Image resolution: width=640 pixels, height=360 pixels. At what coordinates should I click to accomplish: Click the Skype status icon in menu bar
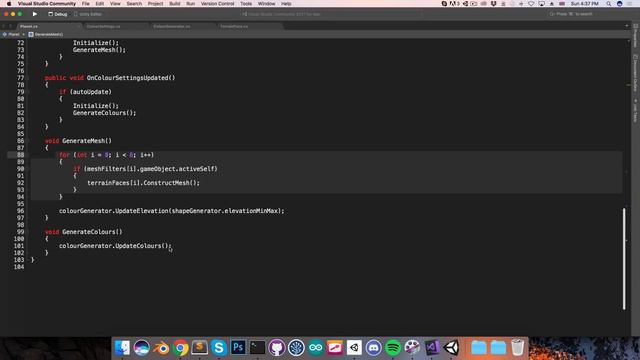[x=444, y=4]
